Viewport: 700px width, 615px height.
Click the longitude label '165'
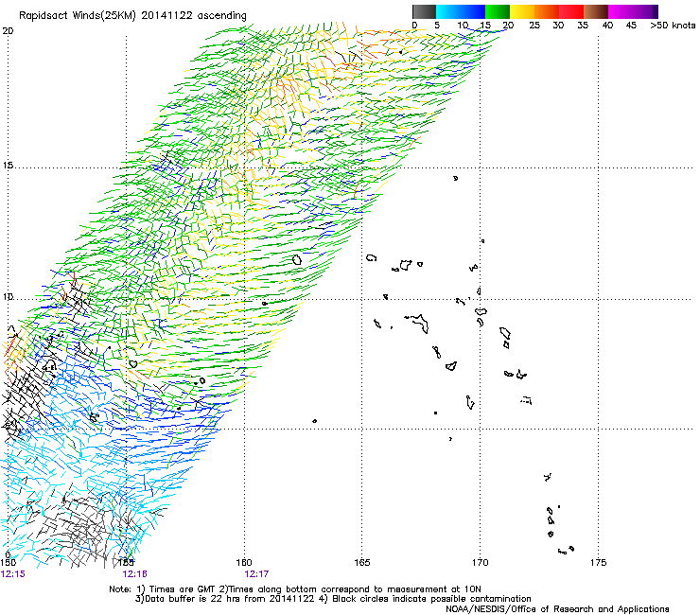click(361, 562)
